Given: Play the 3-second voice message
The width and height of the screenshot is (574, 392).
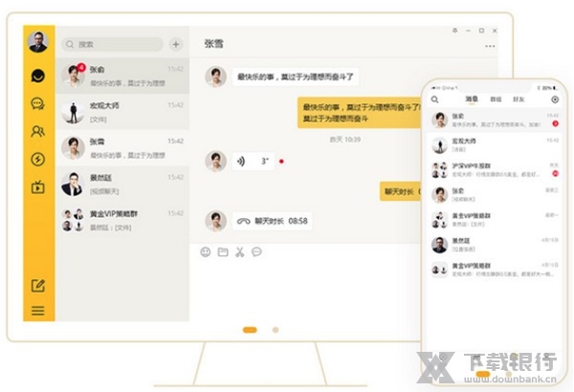Looking at the screenshot, I should tap(253, 161).
